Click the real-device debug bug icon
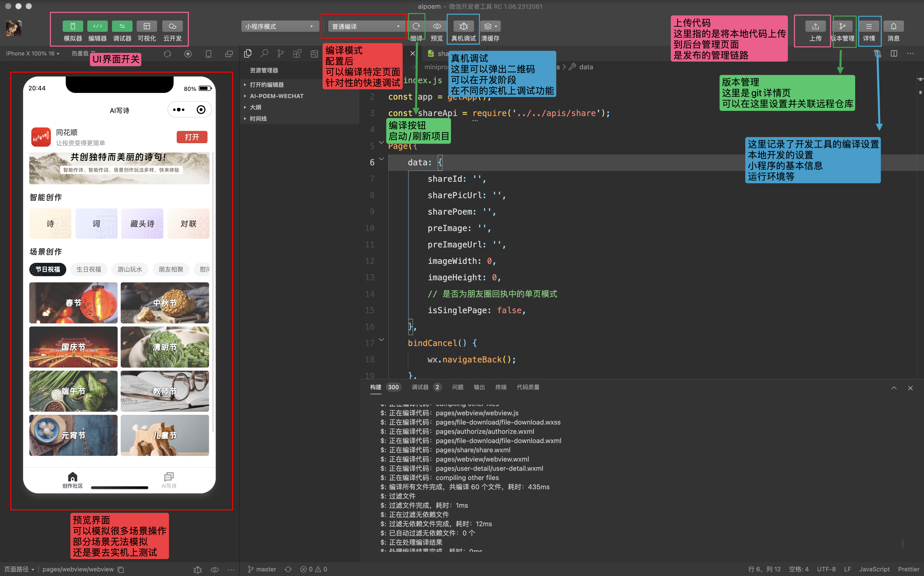The image size is (924, 576). coord(463,26)
